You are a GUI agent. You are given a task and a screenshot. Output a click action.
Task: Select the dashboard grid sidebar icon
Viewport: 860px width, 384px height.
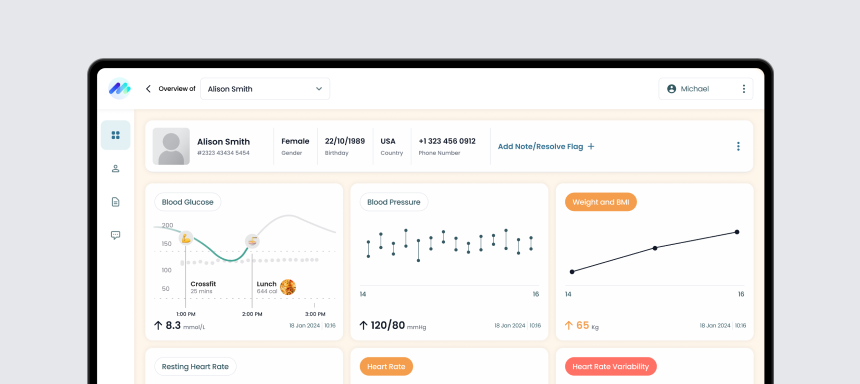coord(115,135)
